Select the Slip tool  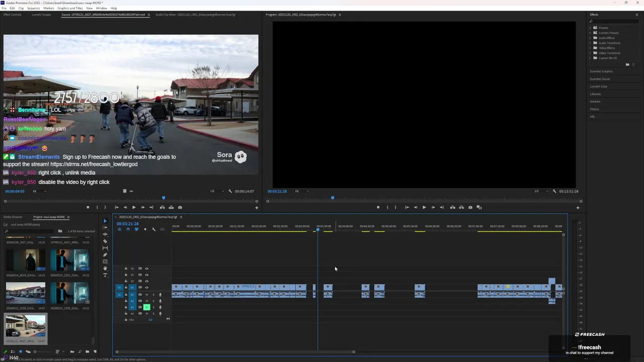point(105,248)
